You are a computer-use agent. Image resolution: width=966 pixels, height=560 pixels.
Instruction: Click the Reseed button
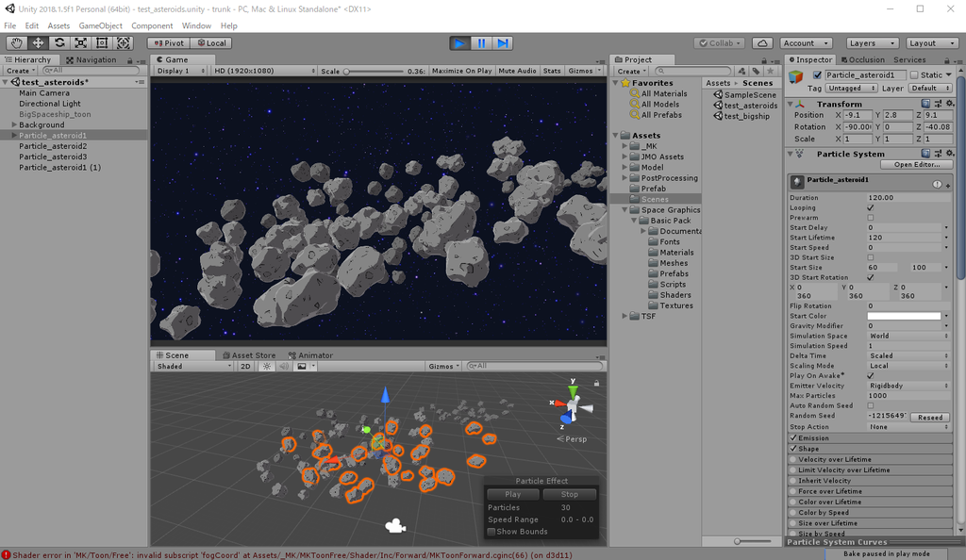929,418
